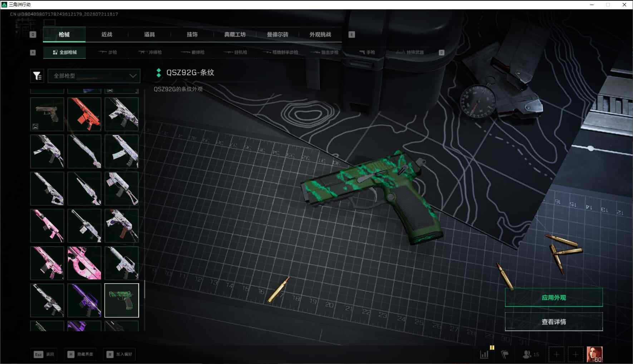Click the A previous weapon-type key hint
Image resolution: width=633 pixels, height=364 pixels.
(33, 53)
